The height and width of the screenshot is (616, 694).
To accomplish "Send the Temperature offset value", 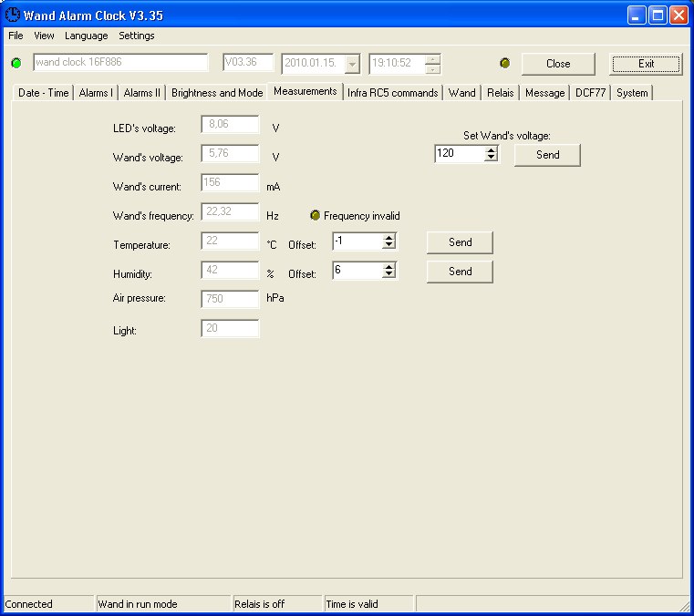I will [460, 242].
